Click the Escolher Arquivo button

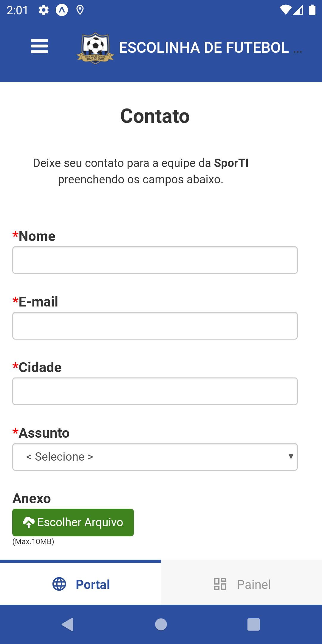pyautogui.click(x=73, y=522)
